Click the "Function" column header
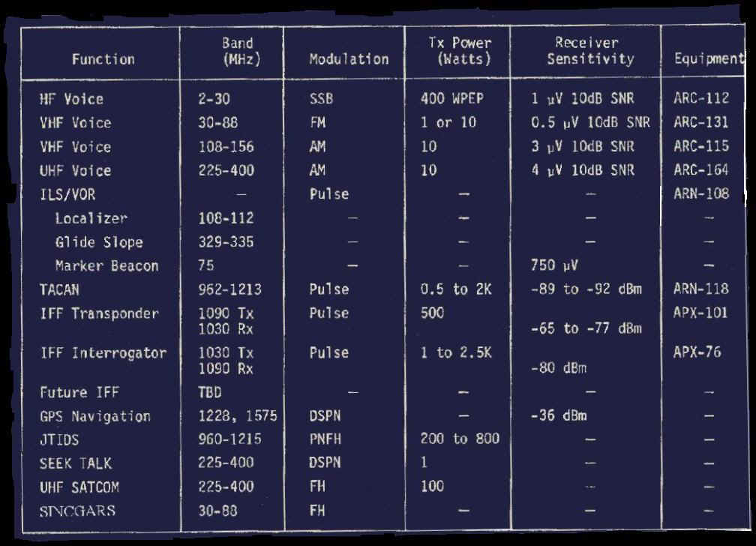The height and width of the screenshot is (546, 756). pyautogui.click(x=103, y=59)
